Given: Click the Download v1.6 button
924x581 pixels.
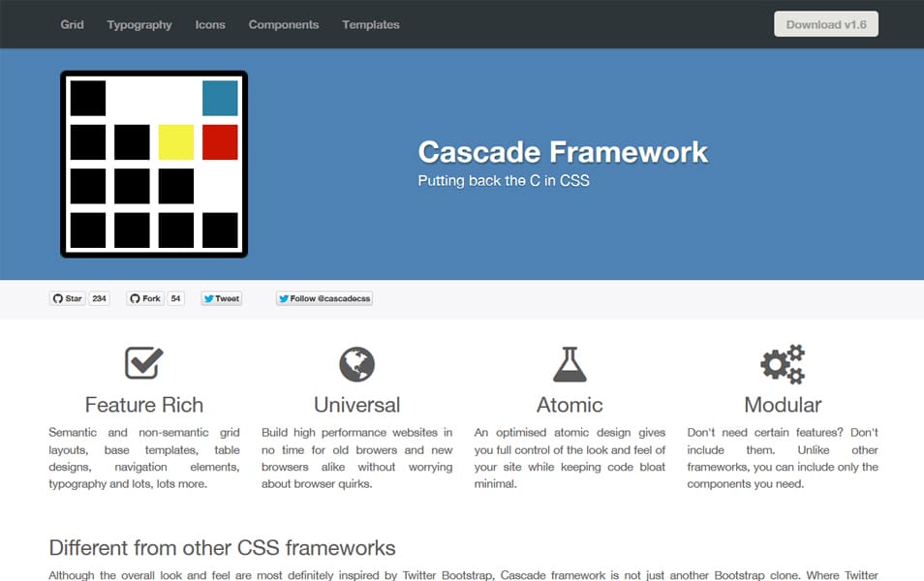Looking at the screenshot, I should 825,24.
